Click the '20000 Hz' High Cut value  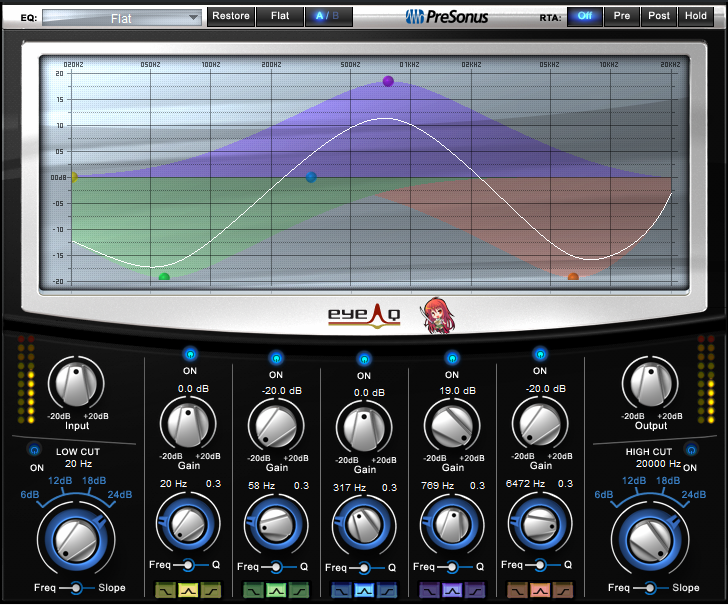[658, 464]
